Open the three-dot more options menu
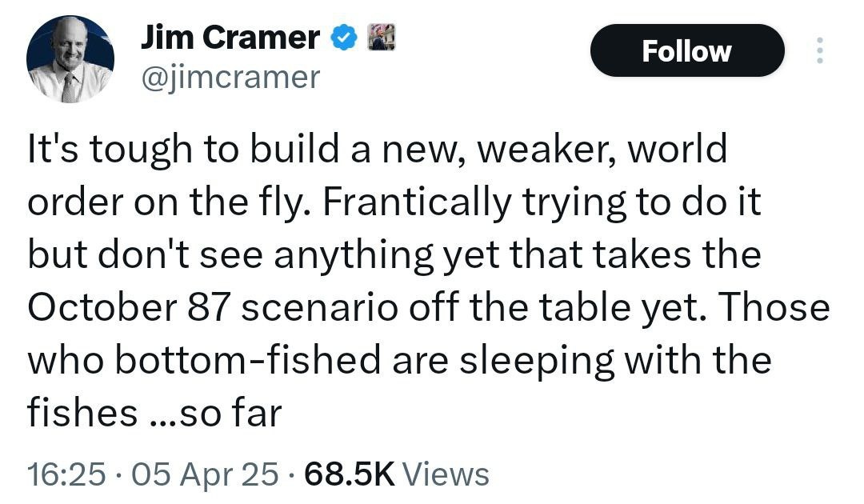The image size is (864, 504). 818,51
